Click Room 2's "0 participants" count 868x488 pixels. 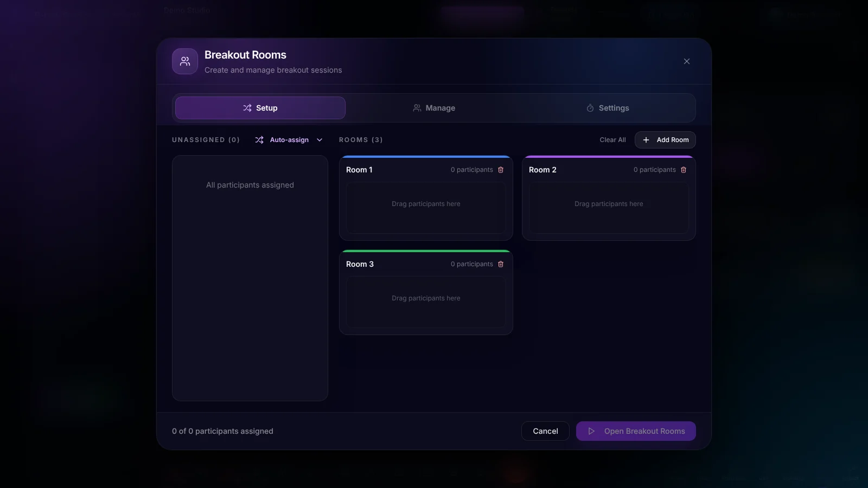(x=655, y=170)
